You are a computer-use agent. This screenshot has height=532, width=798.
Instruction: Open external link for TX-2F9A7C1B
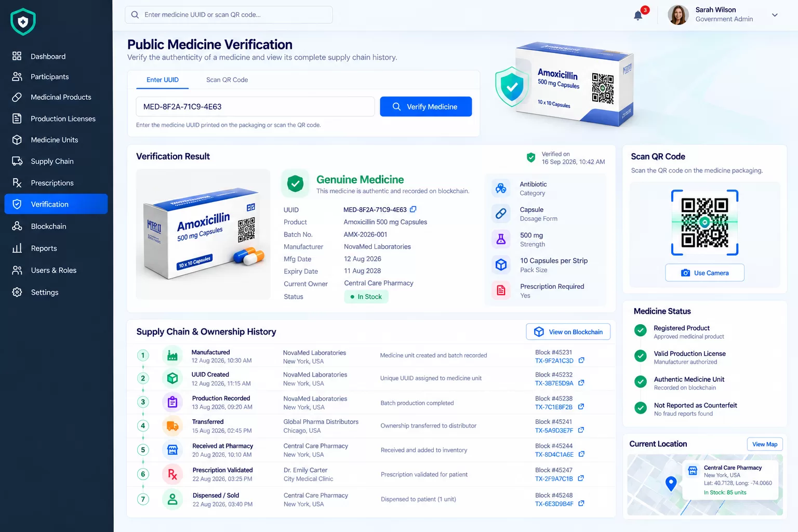point(581,478)
